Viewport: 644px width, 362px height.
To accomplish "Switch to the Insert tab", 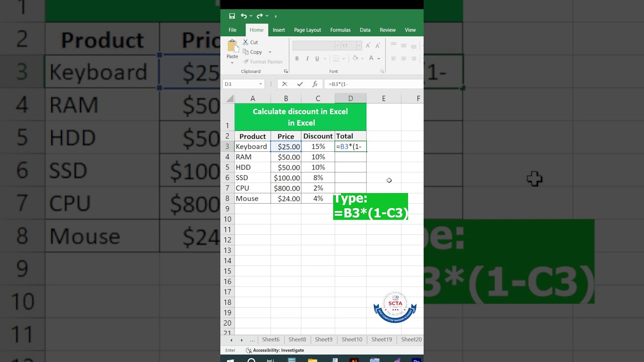I will point(279,30).
